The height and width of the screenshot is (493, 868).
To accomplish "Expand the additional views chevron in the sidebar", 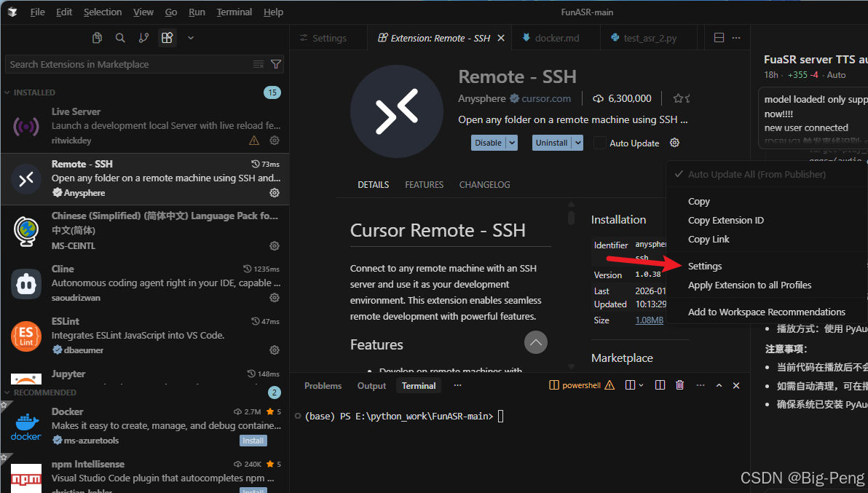I will [190, 37].
